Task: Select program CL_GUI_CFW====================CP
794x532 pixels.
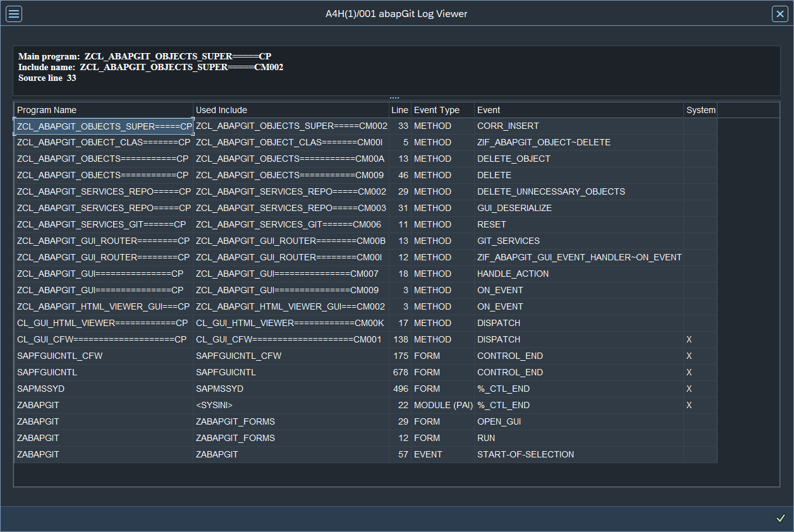Action: 104,339
